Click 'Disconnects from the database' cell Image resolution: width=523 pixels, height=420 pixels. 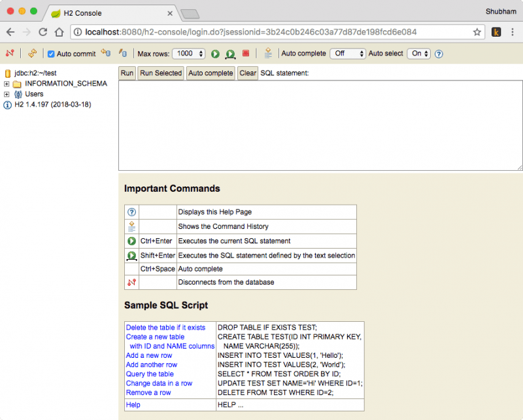coord(267,282)
